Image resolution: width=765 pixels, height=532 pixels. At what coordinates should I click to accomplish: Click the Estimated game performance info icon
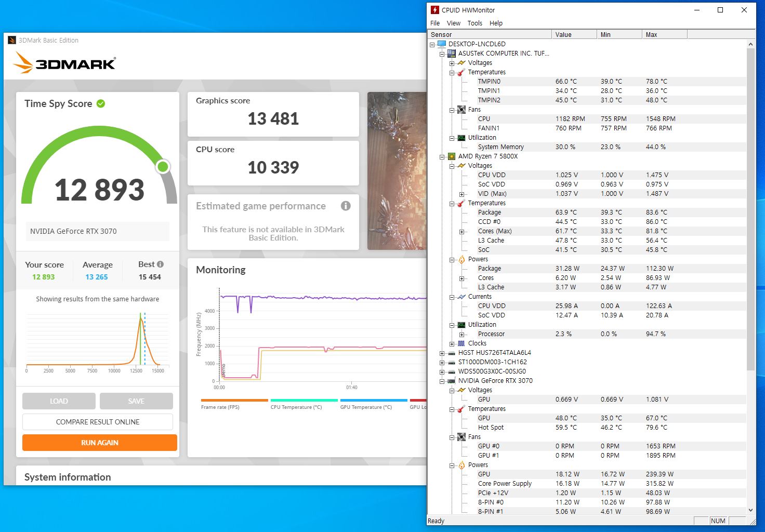click(346, 206)
